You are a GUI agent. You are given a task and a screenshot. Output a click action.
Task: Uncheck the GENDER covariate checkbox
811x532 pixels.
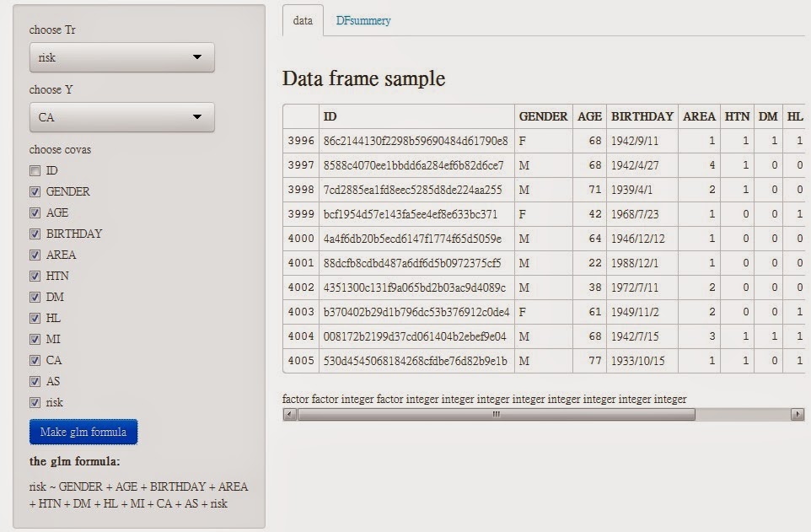[35, 191]
